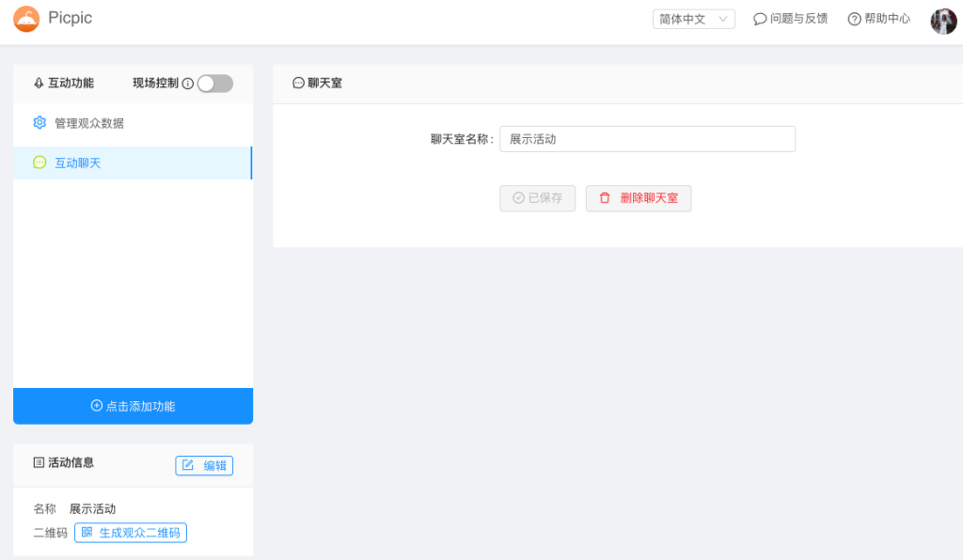
Task: Click the 点击添加功能 button
Action: 133,406
